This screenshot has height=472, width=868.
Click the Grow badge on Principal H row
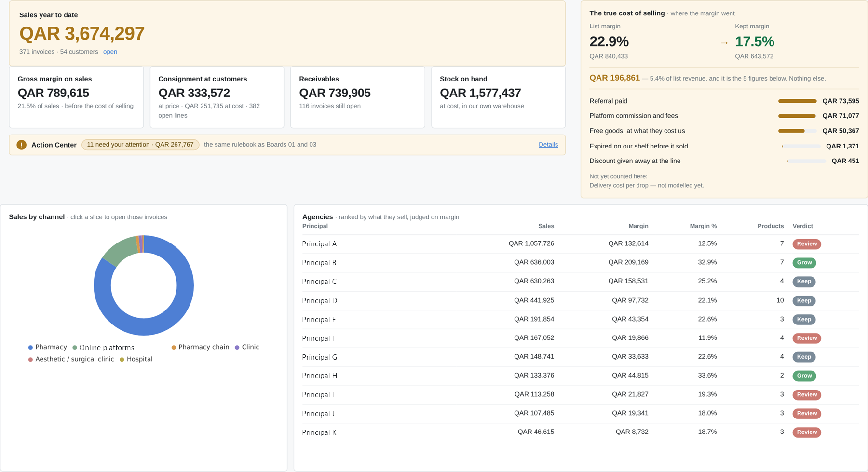(804, 376)
